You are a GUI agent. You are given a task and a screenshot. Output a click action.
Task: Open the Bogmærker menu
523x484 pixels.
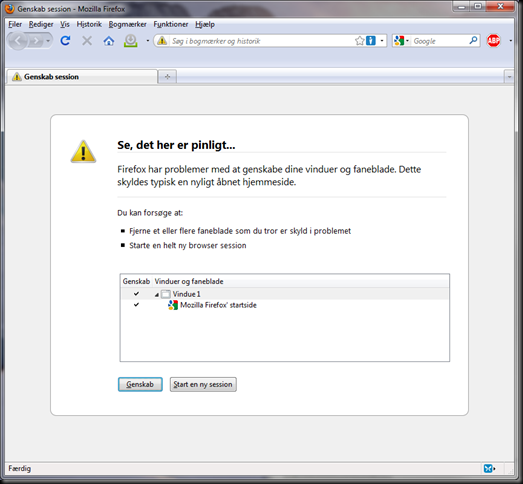click(127, 24)
